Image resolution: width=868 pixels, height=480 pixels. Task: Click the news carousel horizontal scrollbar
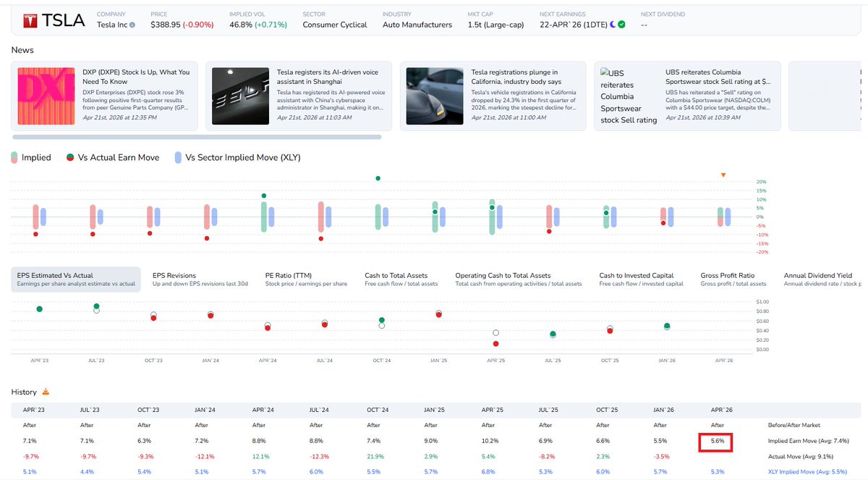coord(196,136)
